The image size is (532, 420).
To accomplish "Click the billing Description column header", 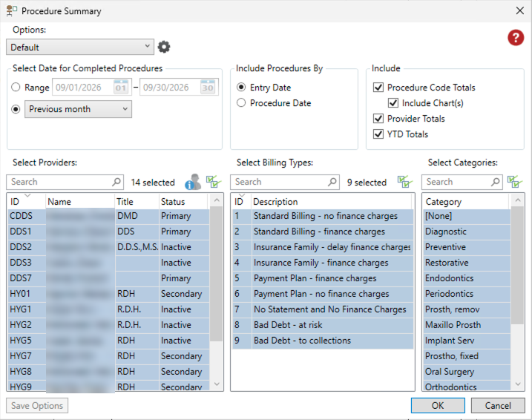I will (332, 202).
